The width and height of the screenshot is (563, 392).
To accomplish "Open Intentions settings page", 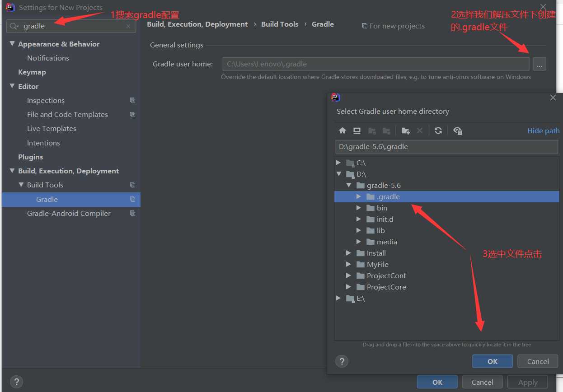I will tap(43, 143).
